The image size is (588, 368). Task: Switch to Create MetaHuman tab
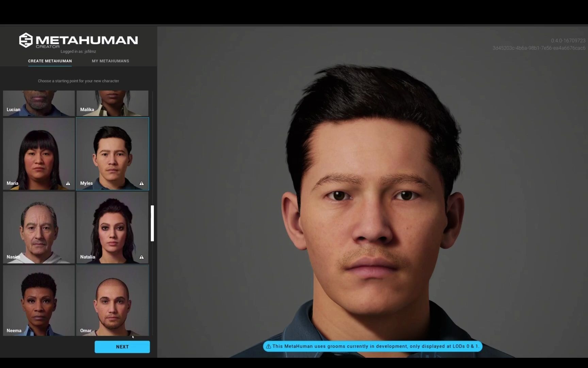pyautogui.click(x=50, y=61)
